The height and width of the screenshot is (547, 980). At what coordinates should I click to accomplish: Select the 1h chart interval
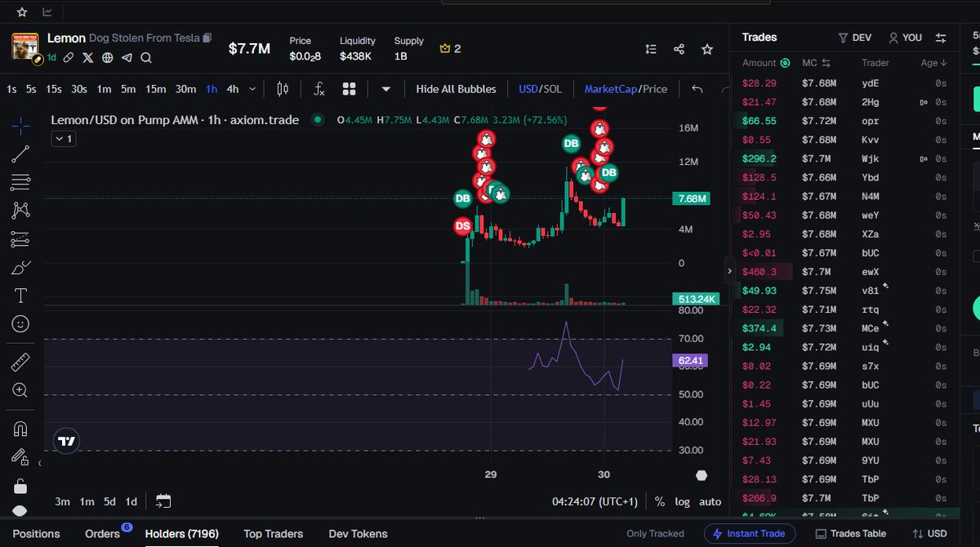212,89
